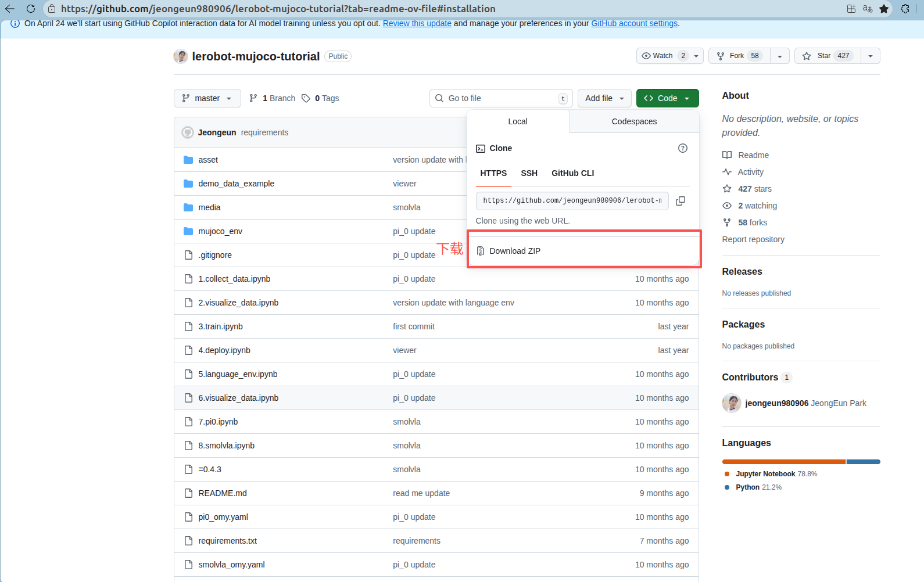Click the HTTPS clone URL text field

click(572, 200)
